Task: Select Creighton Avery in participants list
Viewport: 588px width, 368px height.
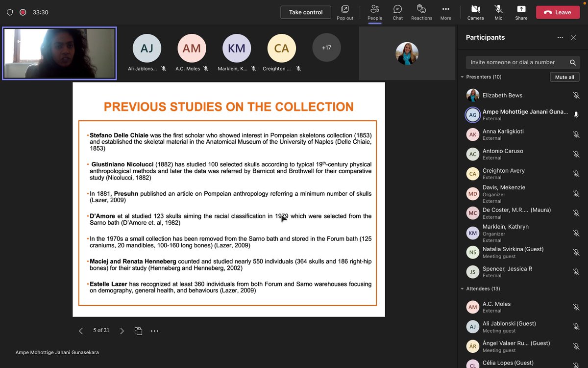Action: (x=522, y=174)
